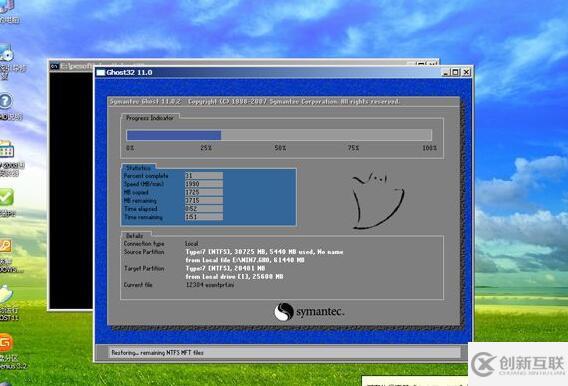Click the 75% label under progress bar
This screenshot has height=386, width=568.
354,148
